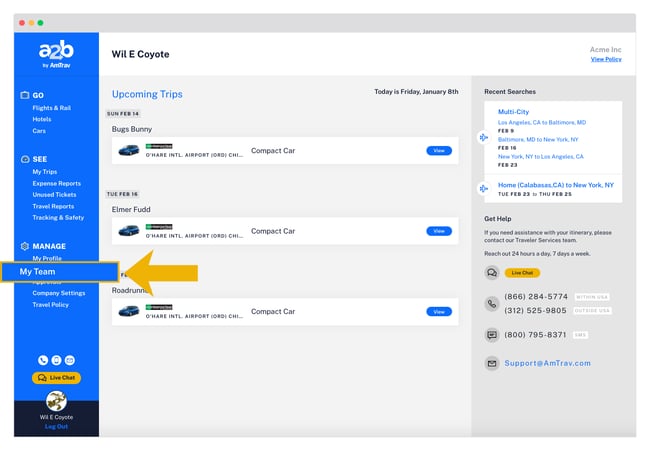Open Flights & Rail in the sidebar
This screenshot has height=451, width=650.
point(52,108)
